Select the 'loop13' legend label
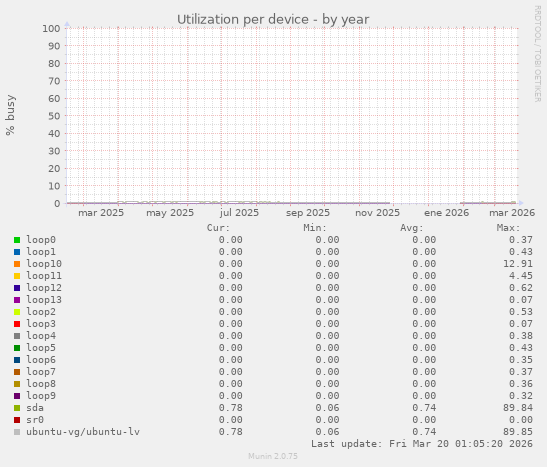The image size is (547, 467). click(x=44, y=300)
